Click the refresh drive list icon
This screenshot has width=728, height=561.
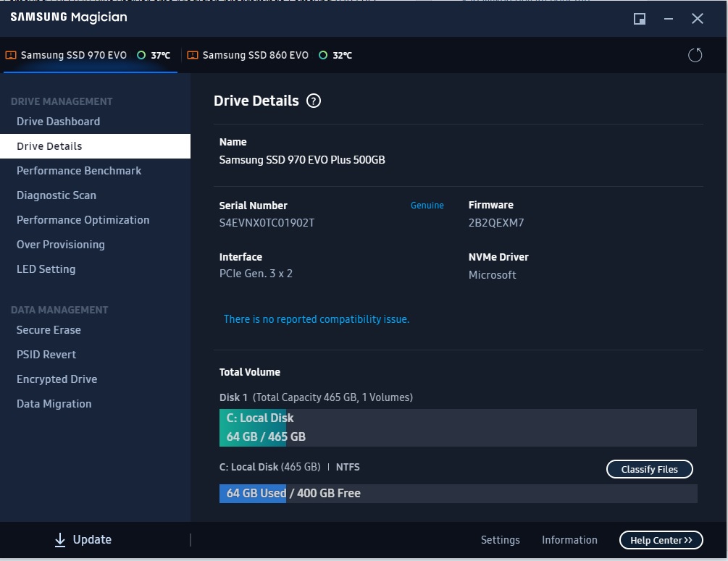[695, 55]
